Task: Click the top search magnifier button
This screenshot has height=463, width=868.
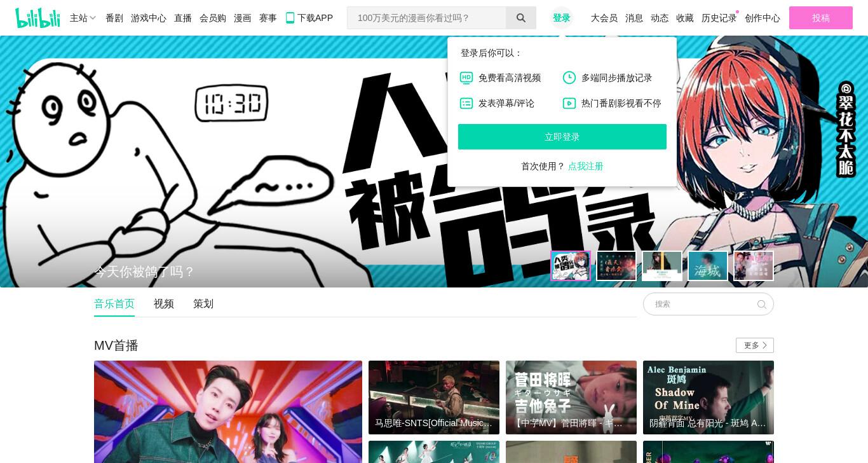Action: [x=521, y=18]
